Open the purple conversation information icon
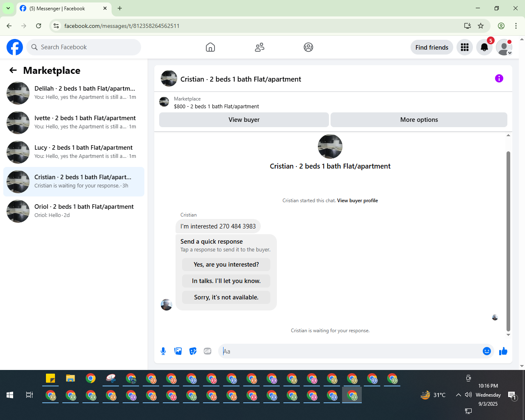 (x=499, y=78)
